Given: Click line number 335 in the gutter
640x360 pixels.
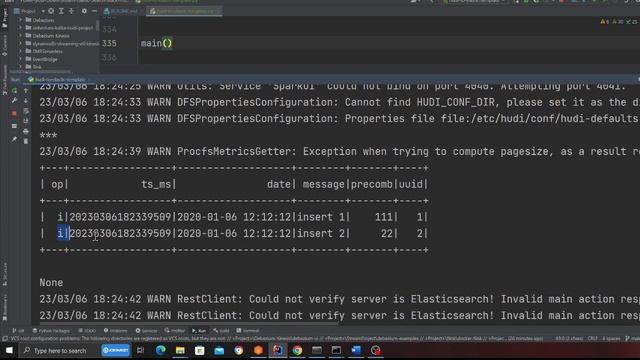Looking at the screenshot, I should click(109, 43).
